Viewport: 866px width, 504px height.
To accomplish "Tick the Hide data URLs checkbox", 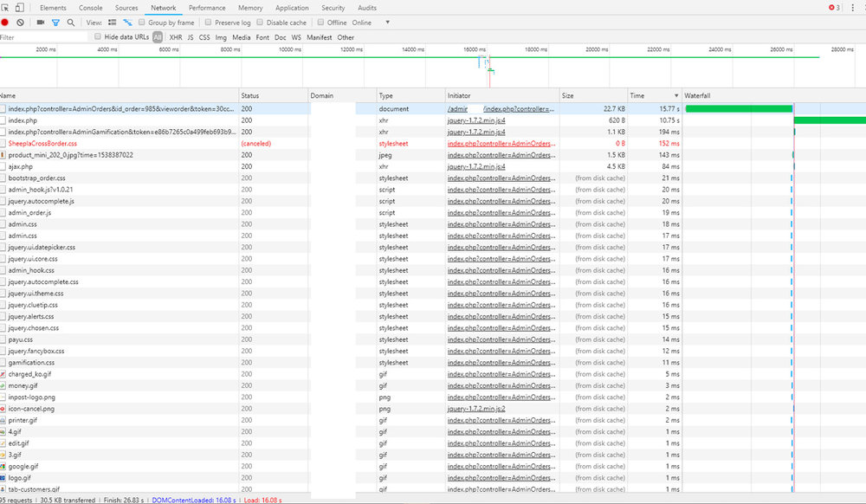I will pos(98,37).
